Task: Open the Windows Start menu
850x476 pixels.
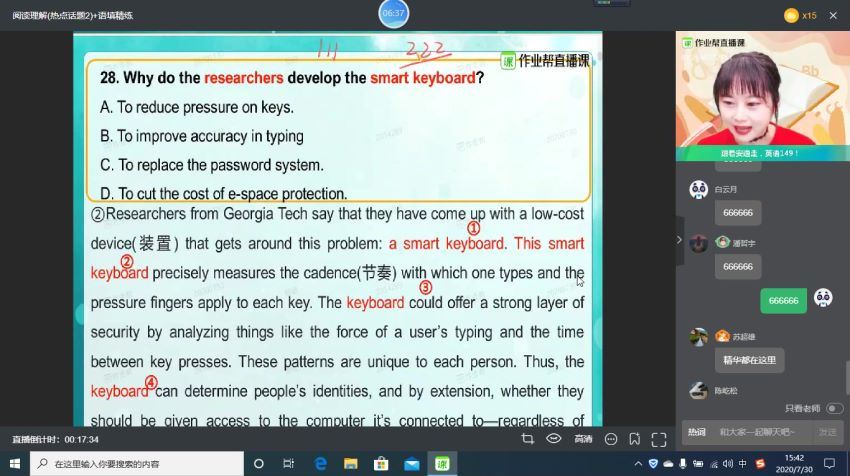Action: pyautogui.click(x=15, y=464)
